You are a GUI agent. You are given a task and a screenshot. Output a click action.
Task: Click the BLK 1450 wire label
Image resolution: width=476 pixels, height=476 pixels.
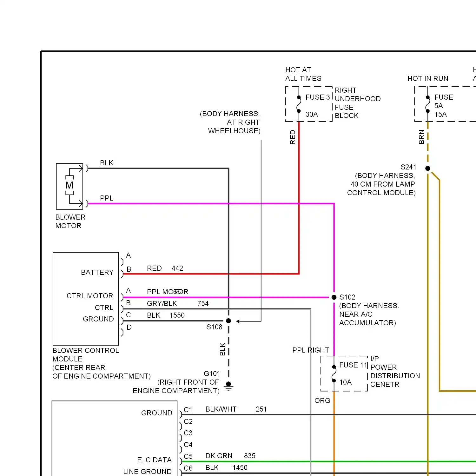pos(226,468)
